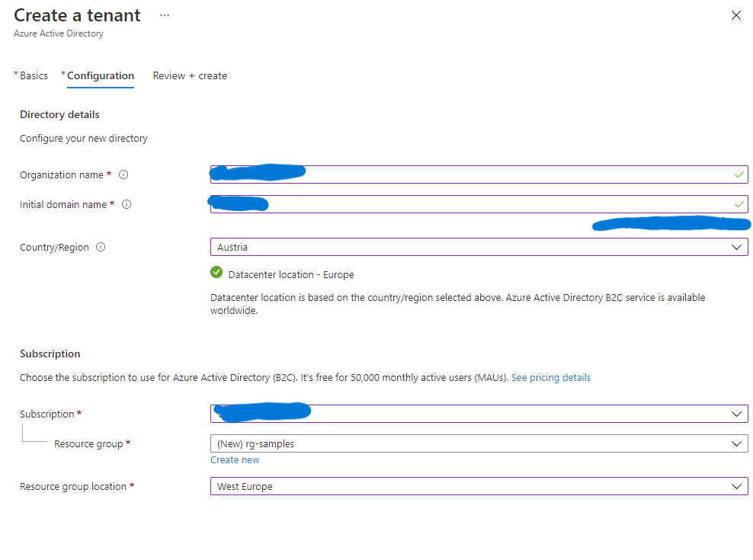This screenshot has width=753, height=560.
Task: Click the Country/Region info icon
Action: point(101,247)
